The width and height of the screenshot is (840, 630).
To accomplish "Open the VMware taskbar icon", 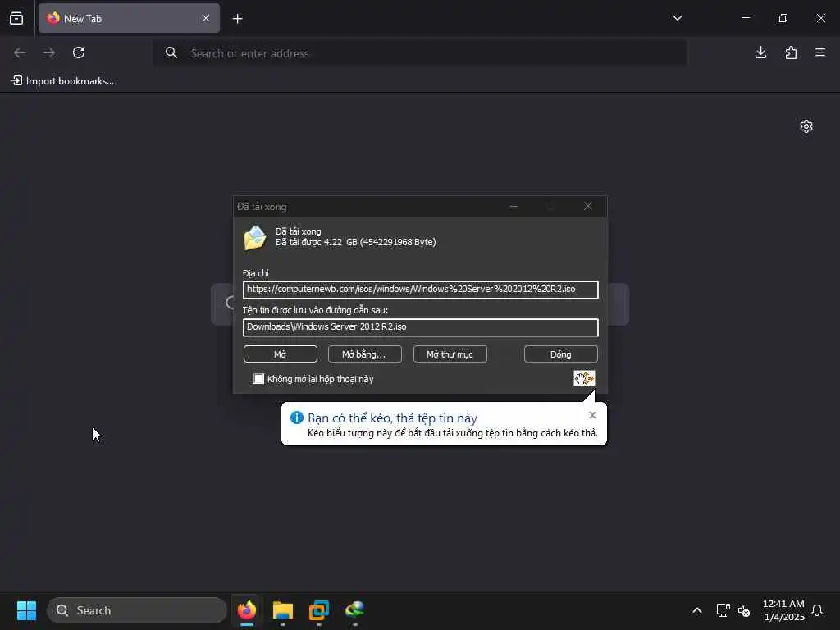I will click(x=319, y=610).
